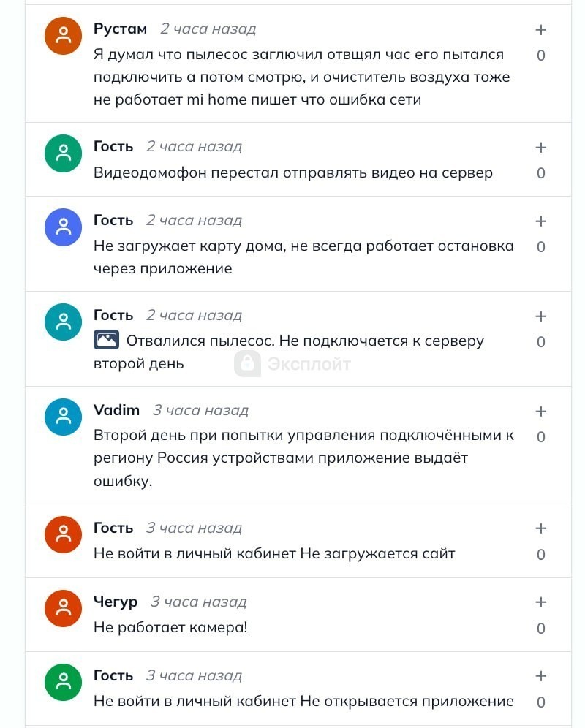The width and height of the screenshot is (585, 728).
Task: Open Рустам's profile by clicking his name
Action: click(119, 29)
